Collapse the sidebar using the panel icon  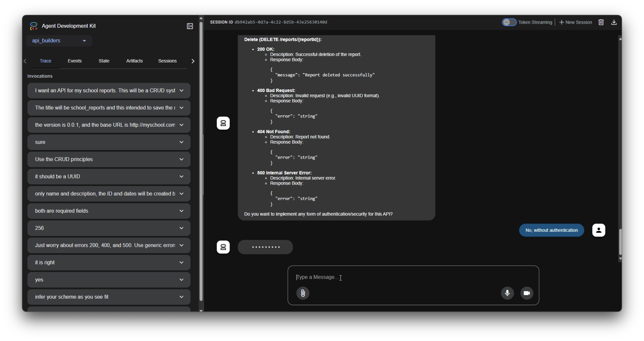[x=190, y=26]
